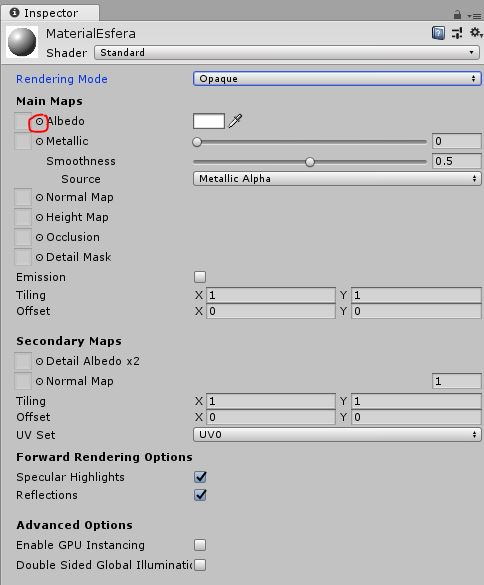Uncheck the Reflections option

[x=200, y=495]
